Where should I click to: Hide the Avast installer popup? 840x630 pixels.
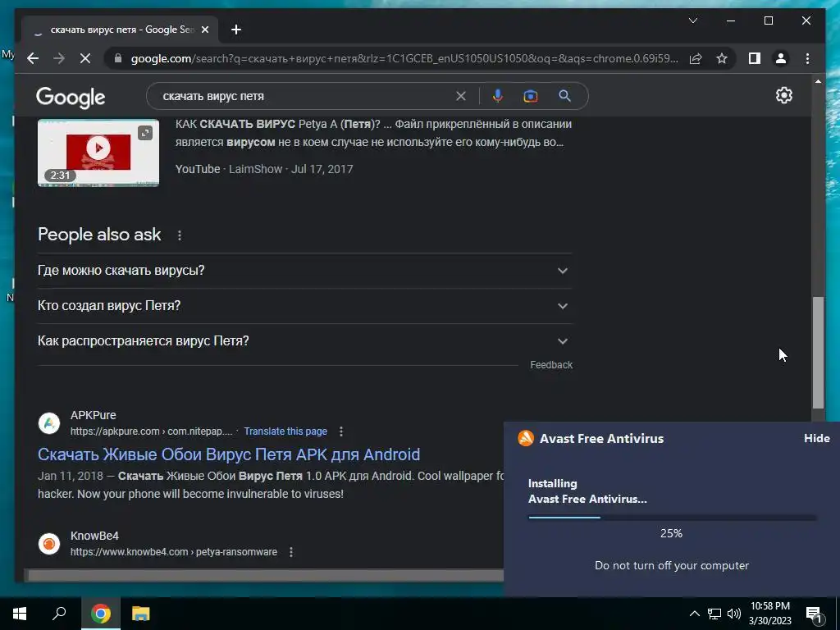[817, 438]
